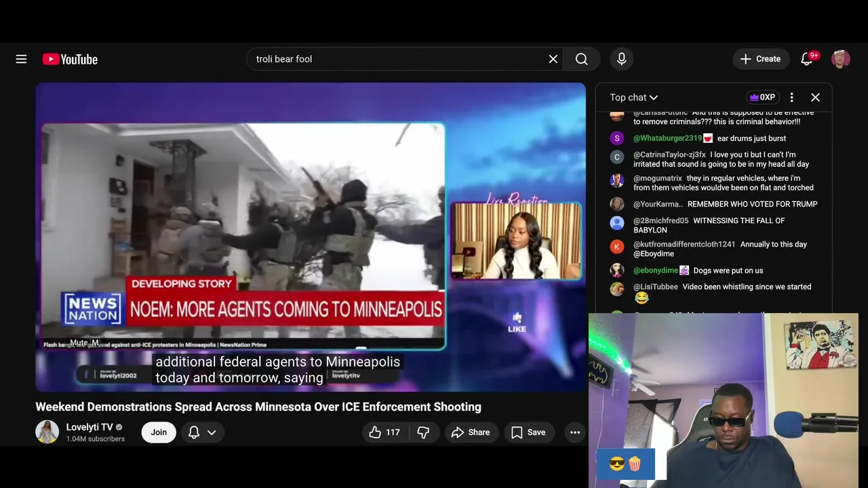Save the video to a playlist
Viewport: 868px width, 488px height.
[528, 432]
